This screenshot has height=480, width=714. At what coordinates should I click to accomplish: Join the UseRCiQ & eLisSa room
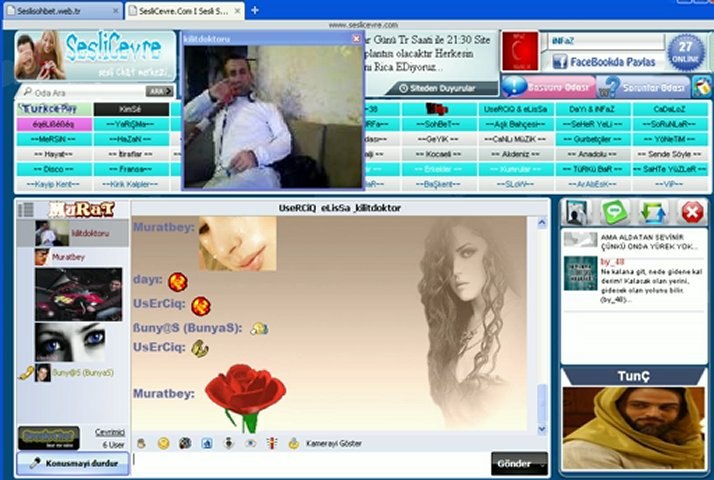[x=515, y=109]
